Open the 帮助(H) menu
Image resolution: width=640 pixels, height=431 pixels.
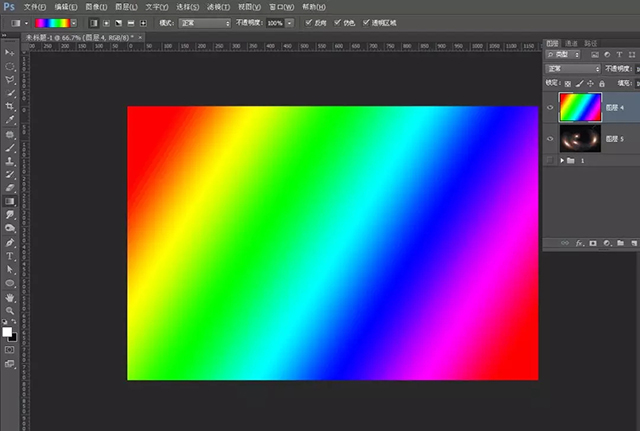314,6
